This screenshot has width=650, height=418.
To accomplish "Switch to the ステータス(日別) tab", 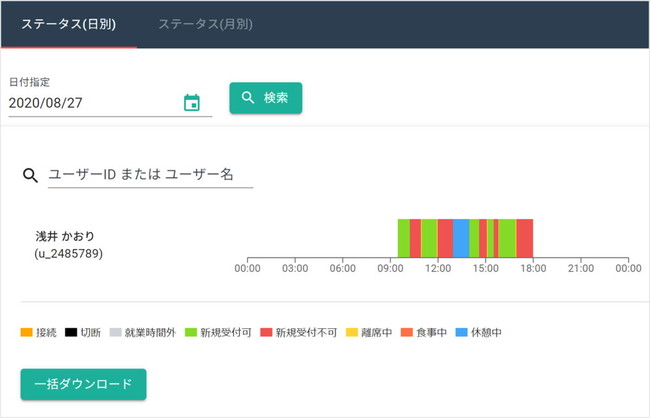I will tap(68, 24).
